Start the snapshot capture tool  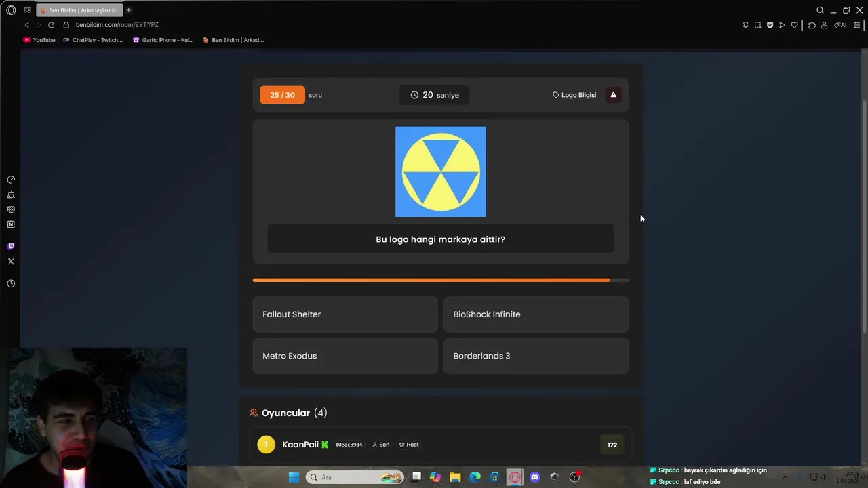point(757,25)
